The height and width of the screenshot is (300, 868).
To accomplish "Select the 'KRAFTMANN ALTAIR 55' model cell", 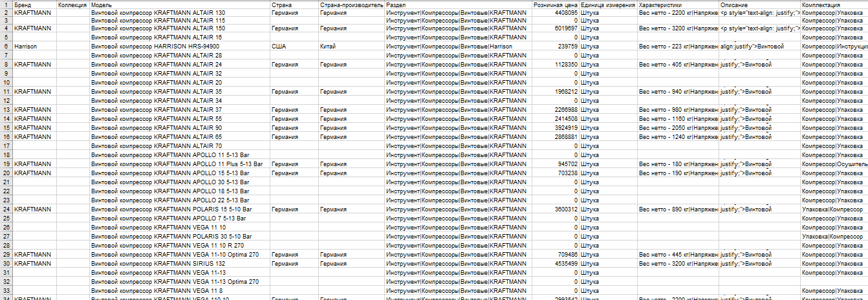I will coord(180,119).
